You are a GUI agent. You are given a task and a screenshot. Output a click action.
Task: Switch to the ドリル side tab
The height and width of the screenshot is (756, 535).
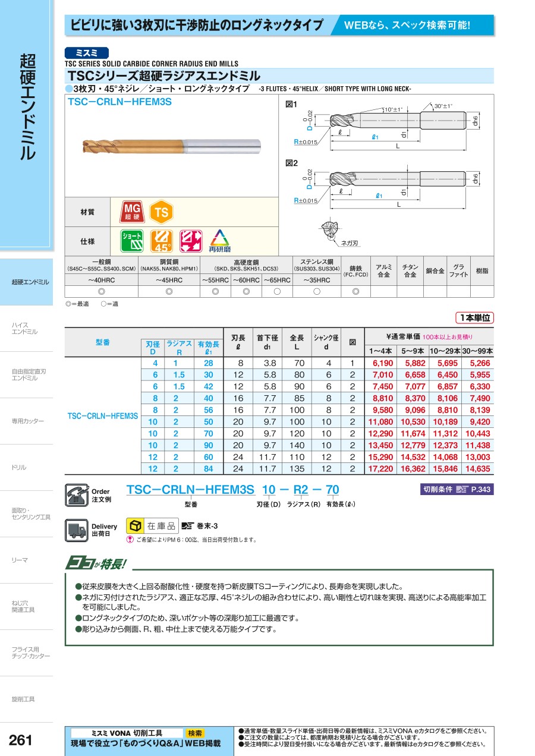pyautogui.click(x=19, y=468)
